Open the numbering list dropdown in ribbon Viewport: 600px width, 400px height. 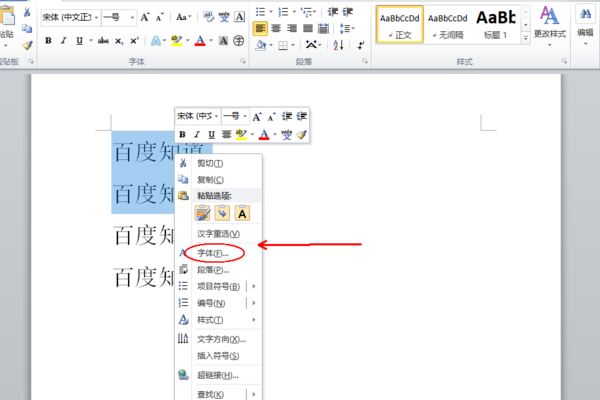coord(294,12)
